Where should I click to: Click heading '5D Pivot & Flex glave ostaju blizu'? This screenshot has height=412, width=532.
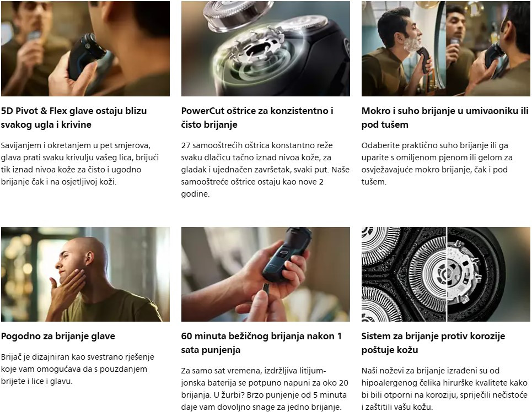(x=74, y=111)
